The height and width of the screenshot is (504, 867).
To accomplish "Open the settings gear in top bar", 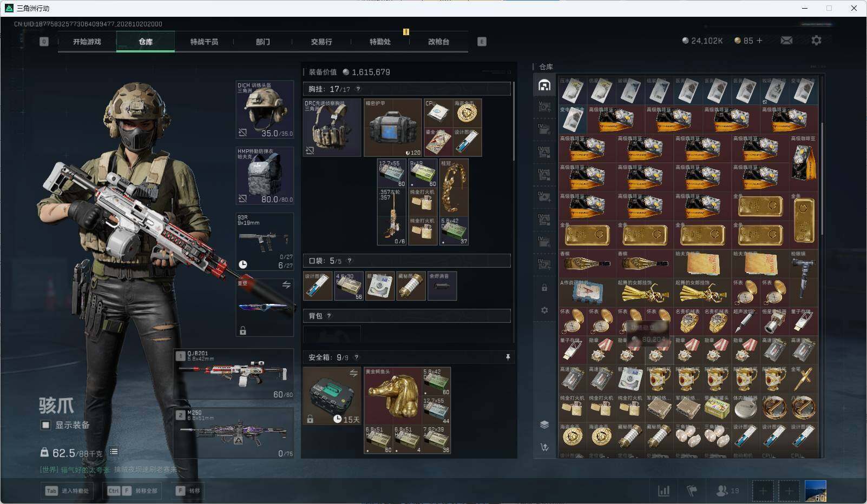I will pyautogui.click(x=816, y=41).
